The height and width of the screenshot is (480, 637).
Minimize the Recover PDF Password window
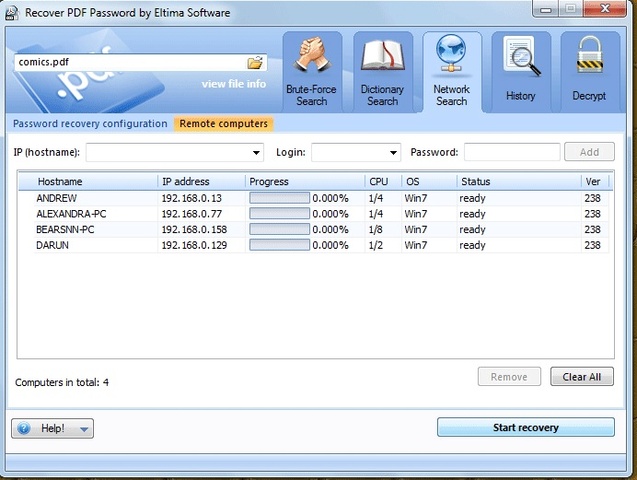[x=545, y=9]
